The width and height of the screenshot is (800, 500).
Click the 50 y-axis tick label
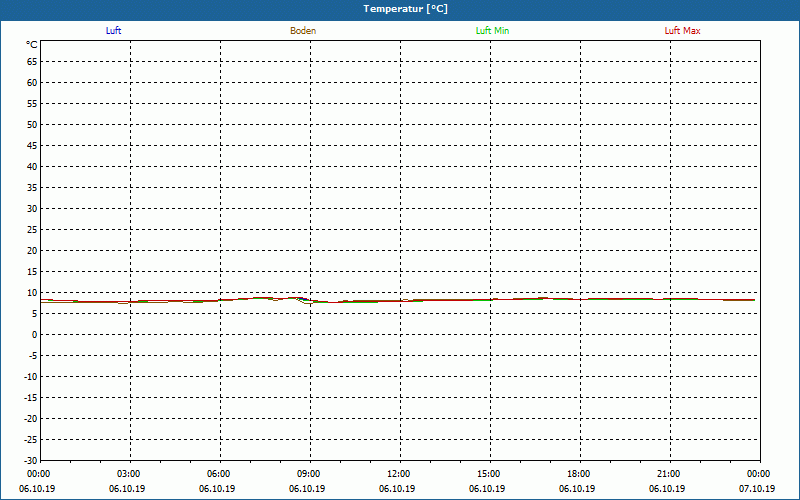pyautogui.click(x=32, y=124)
